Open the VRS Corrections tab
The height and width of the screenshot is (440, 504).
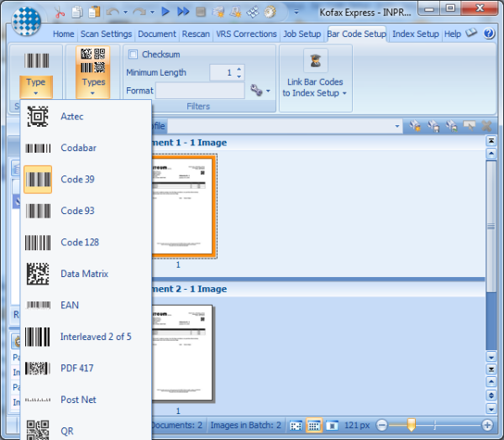(x=246, y=34)
